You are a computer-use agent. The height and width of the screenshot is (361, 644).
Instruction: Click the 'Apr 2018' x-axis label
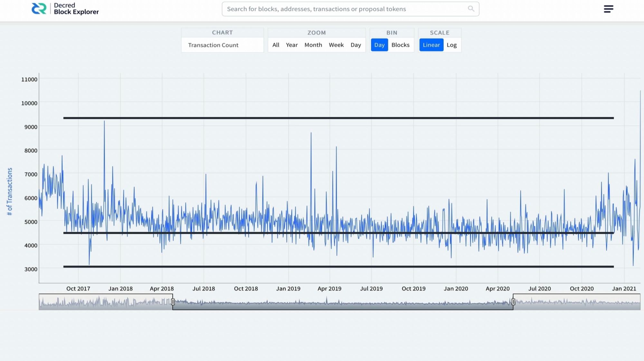[162, 289]
